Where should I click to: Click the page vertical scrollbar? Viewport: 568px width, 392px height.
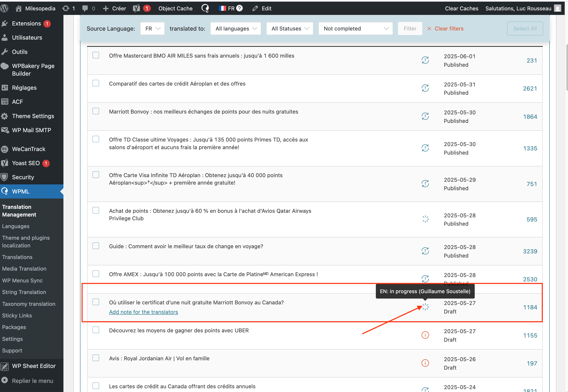click(567, 68)
